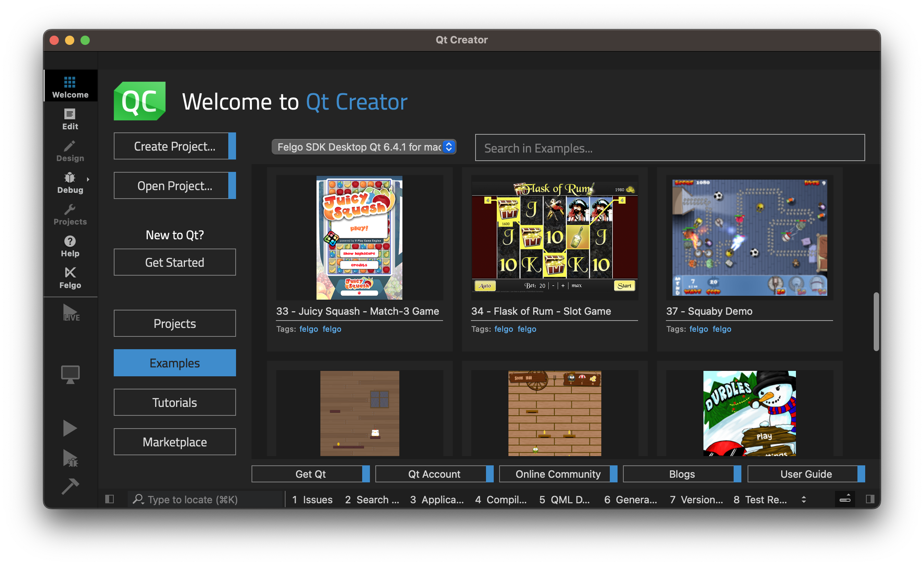Click the Search in Examples field
The width and height of the screenshot is (924, 566).
point(670,148)
